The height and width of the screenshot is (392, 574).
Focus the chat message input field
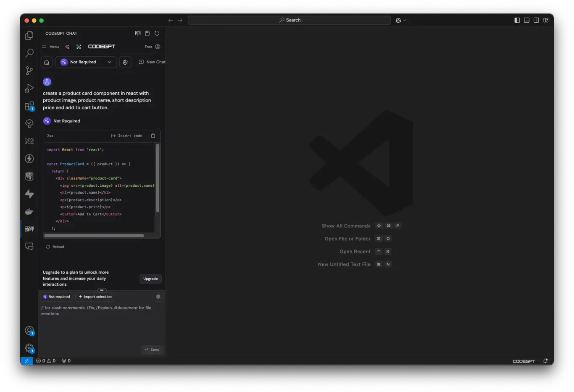[x=101, y=324]
